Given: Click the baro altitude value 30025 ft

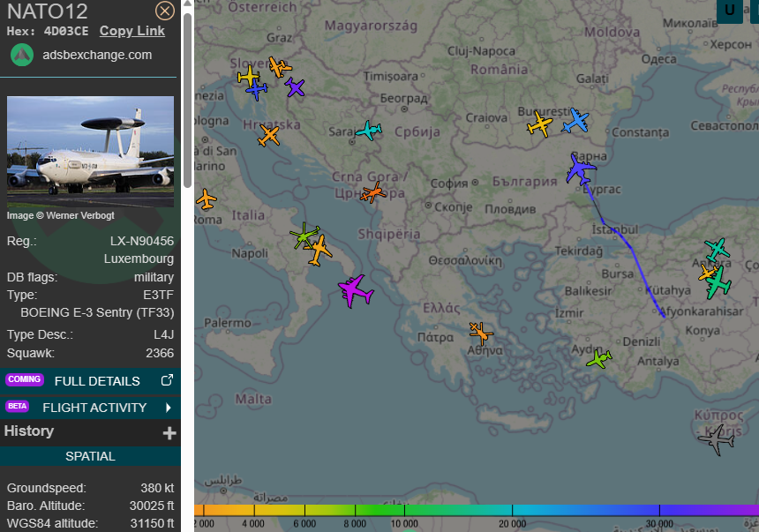Looking at the screenshot, I should tap(152, 506).
